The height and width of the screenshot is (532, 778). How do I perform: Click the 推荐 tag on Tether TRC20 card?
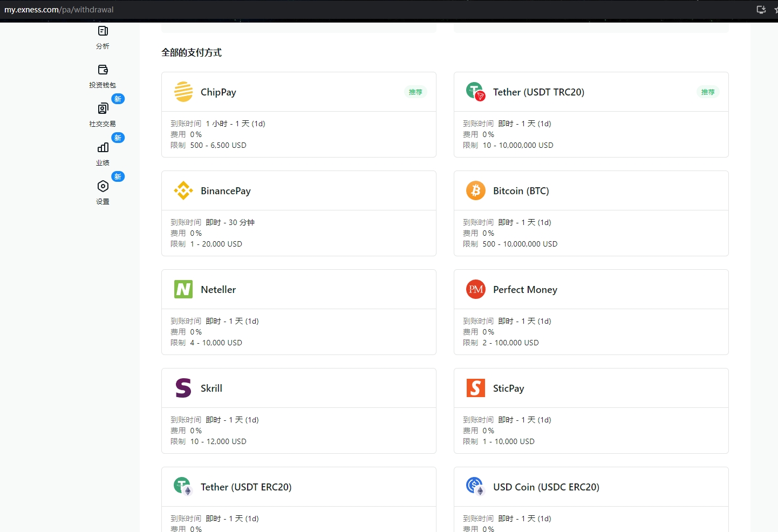[708, 92]
